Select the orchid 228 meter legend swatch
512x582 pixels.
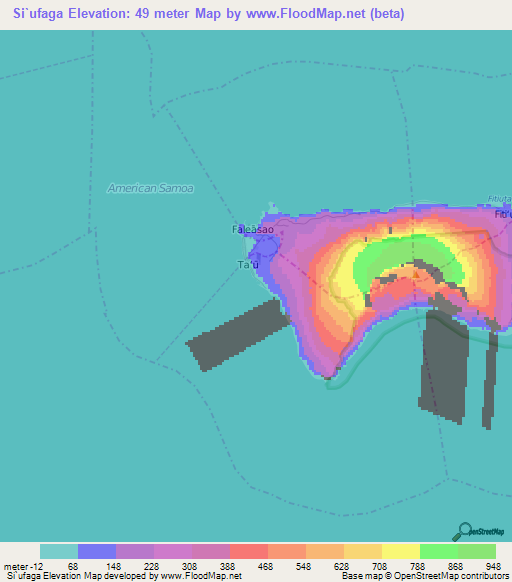(173, 551)
